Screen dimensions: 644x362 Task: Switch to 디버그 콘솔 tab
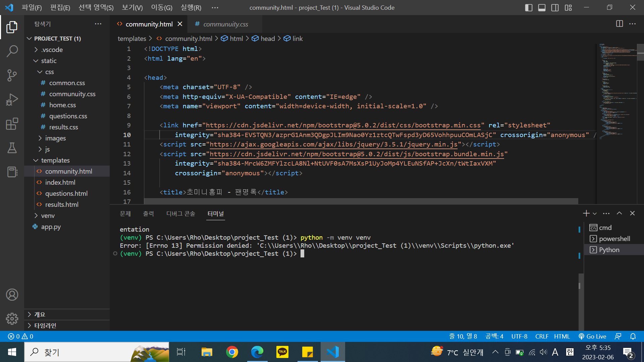(x=181, y=214)
